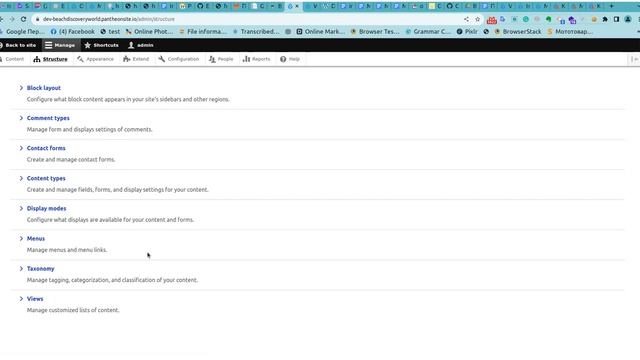The width and height of the screenshot is (640, 360).
Task: Expand the Content types chevron
Action: point(21,178)
